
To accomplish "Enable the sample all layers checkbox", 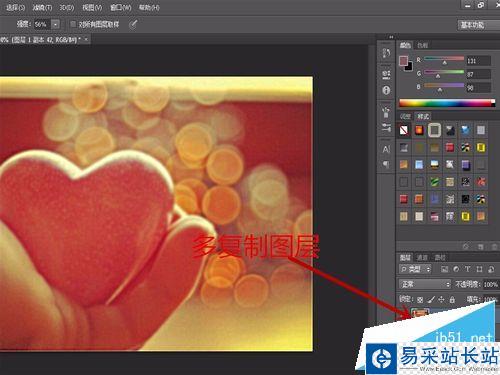I will 73,24.
